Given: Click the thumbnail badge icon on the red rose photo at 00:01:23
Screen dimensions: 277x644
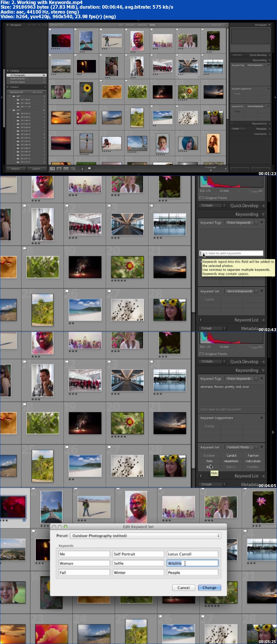Looking at the screenshot, I should coord(70,49).
